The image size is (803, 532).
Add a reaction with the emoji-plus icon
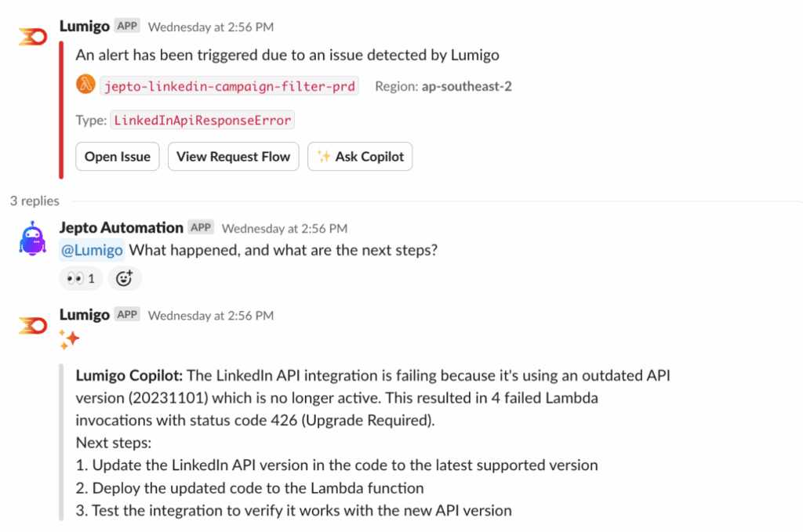[x=125, y=278]
